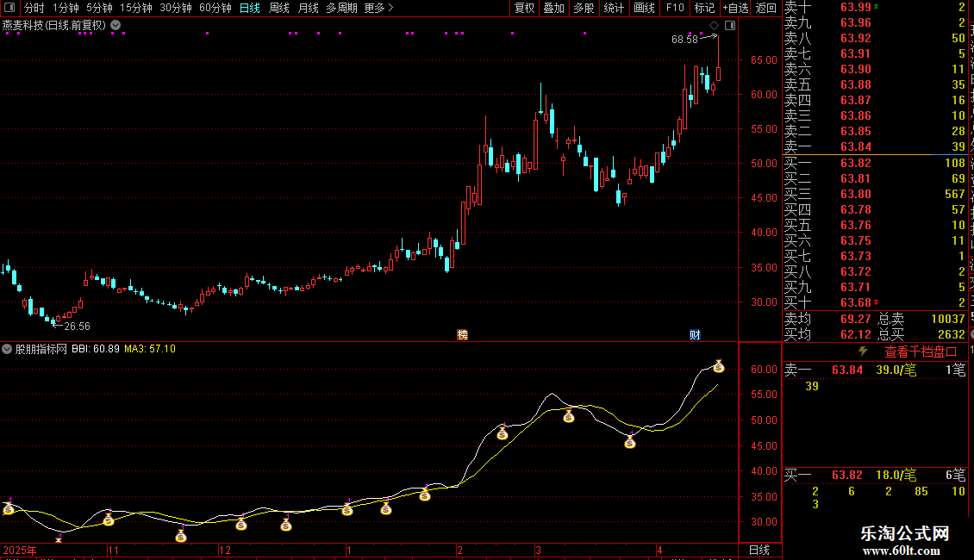The width and height of the screenshot is (974, 560).
Task: Select the 60分钟 period tab
Action: [215, 8]
